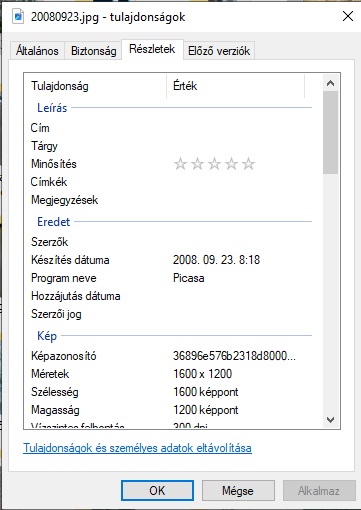
Task: Click the Eredet group header
Action: (x=53, y=222)
